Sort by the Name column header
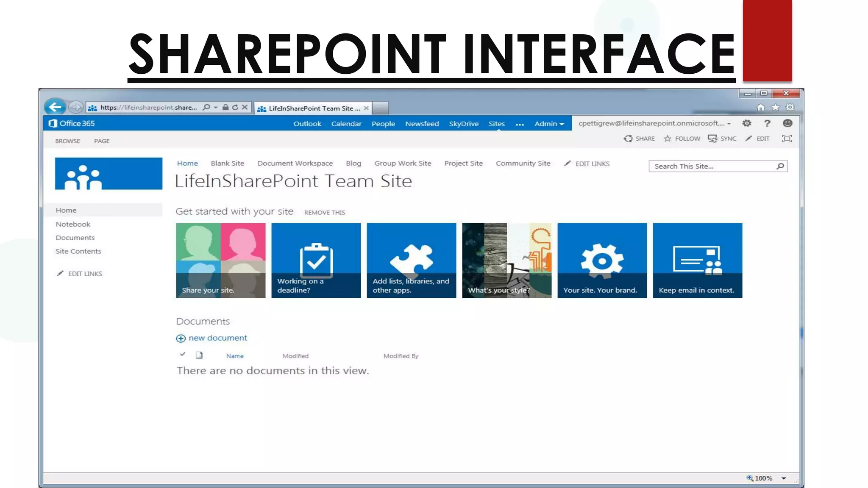The height and width of the screenshot is (488, 868). tap(235, 356)
